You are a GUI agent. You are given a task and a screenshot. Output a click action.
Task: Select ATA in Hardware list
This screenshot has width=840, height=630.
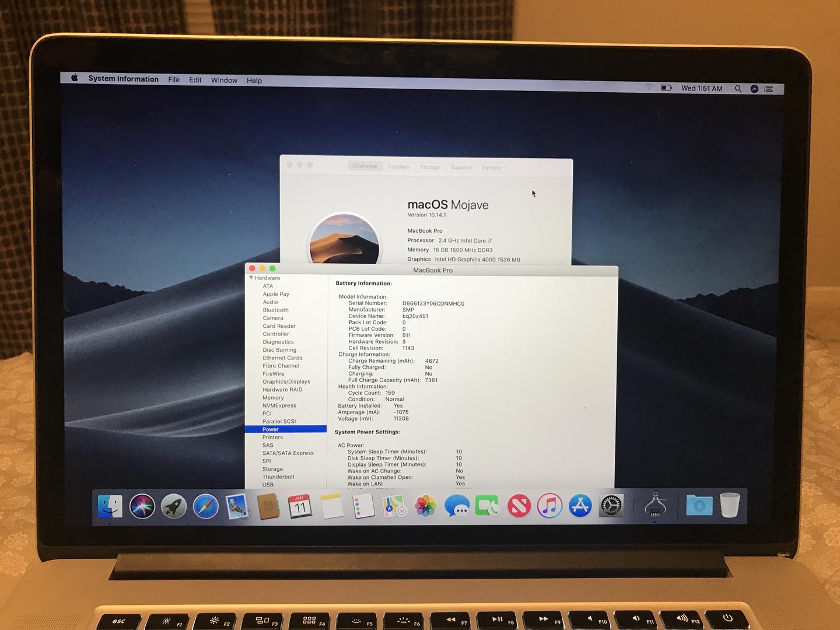[x=268, y=286]
